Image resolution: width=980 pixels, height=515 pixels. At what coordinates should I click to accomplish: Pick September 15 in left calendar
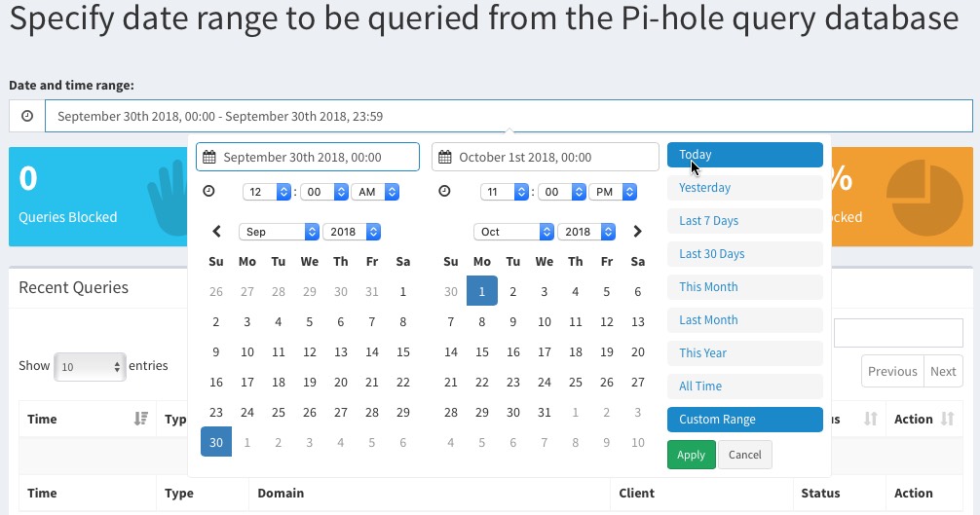[x=403, y=352]
